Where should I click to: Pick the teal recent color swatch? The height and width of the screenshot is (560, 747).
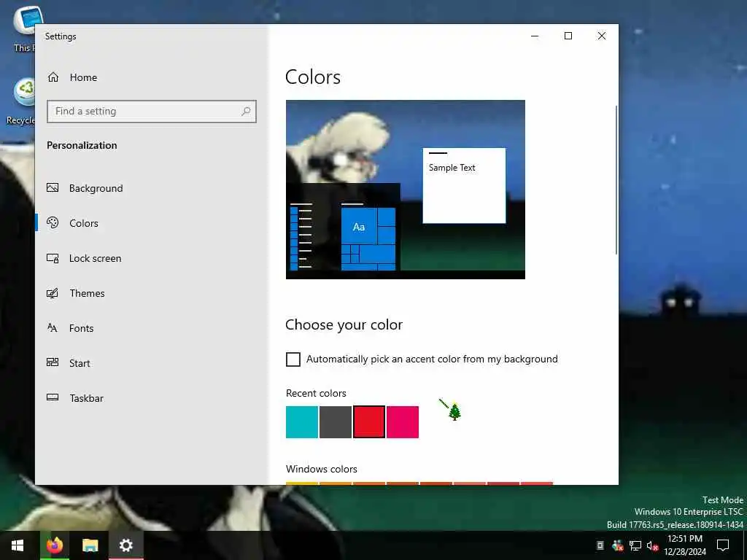[301, 422]
